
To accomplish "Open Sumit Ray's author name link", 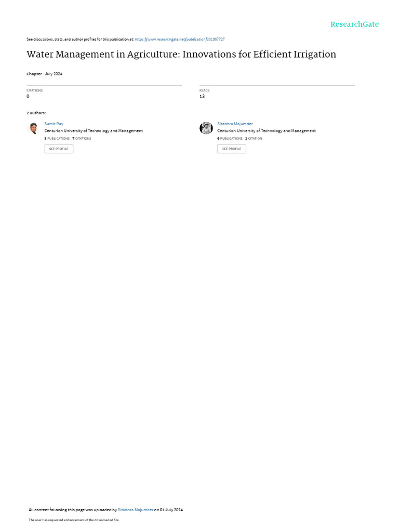I will pos(54,124).
